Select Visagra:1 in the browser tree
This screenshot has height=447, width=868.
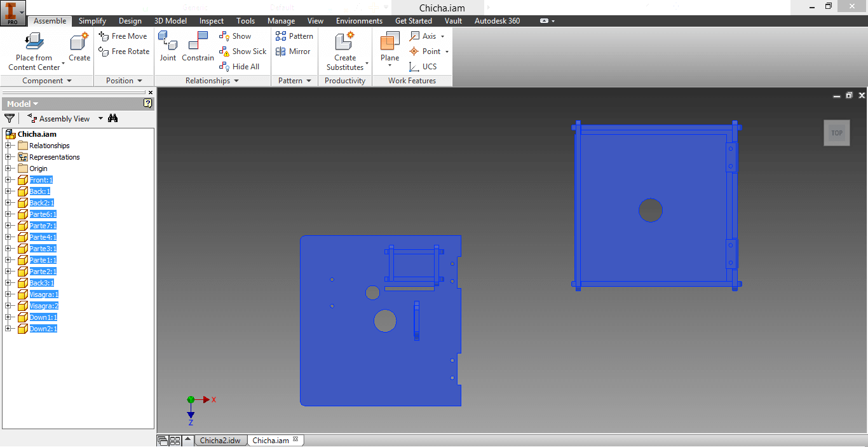click(44, 294)
